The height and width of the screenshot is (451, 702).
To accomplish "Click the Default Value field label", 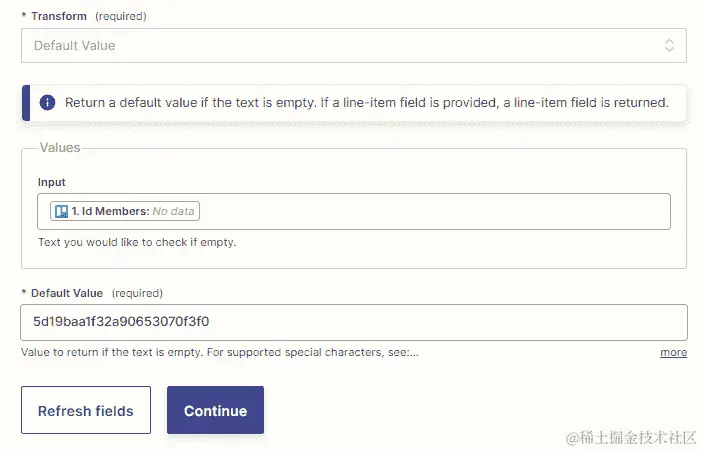I will coord(66,293).
